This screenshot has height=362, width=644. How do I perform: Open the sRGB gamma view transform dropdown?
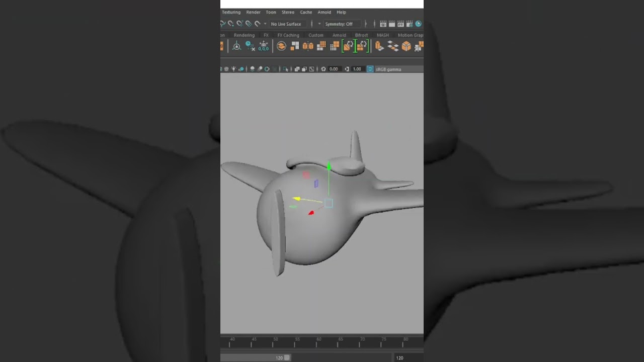(x=399, y=69)
